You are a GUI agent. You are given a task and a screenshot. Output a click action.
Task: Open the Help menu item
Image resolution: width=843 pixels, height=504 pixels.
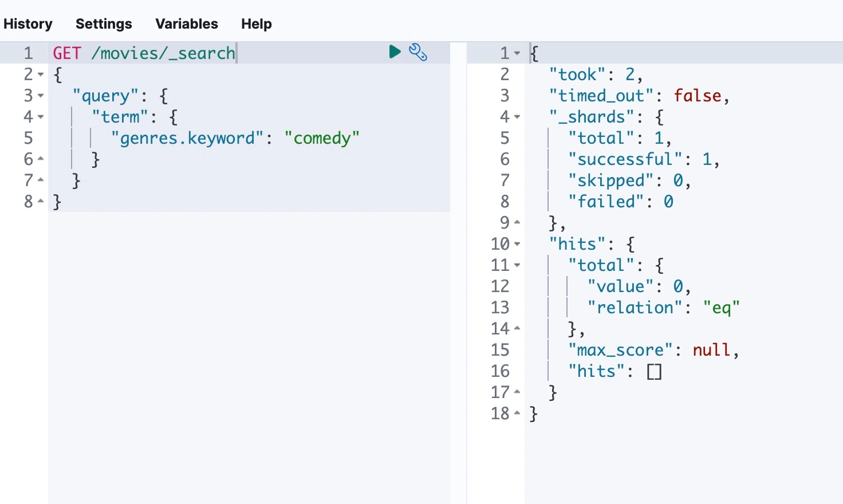point(256,24)
